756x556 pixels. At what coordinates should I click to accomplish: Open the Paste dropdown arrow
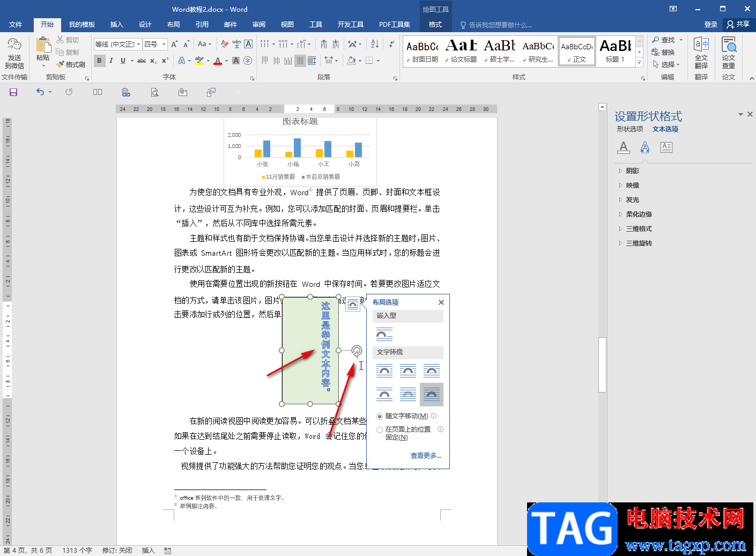pyautogui.click(x=43, y=66)
